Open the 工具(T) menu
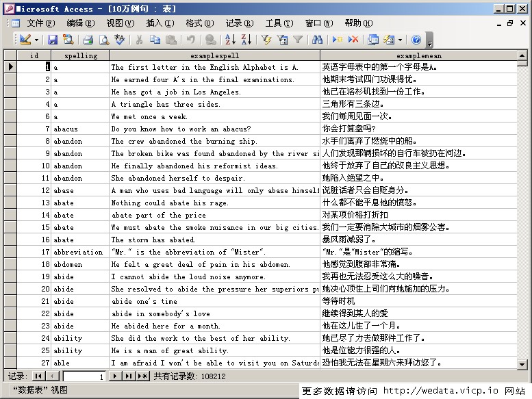This screenshot has height=399, width=532. click(x=279, y=23)
